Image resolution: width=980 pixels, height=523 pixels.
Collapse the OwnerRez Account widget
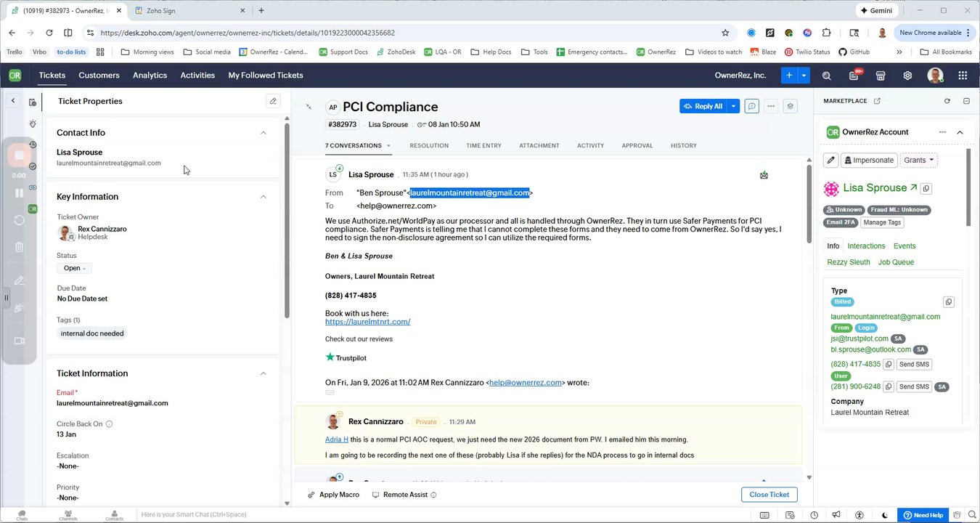click(960, 132)
